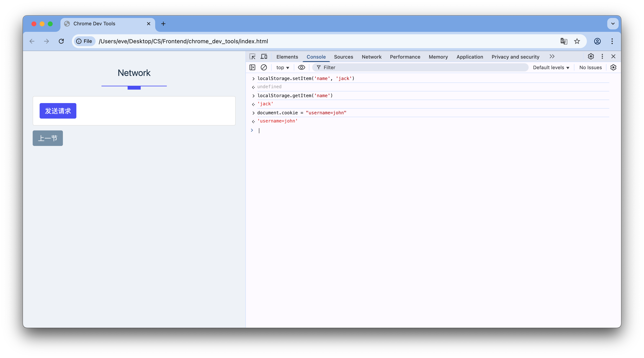The image size is (644, 358).
Task: Activate the inspect element picker icon
Action: click(x=252, y=57)
